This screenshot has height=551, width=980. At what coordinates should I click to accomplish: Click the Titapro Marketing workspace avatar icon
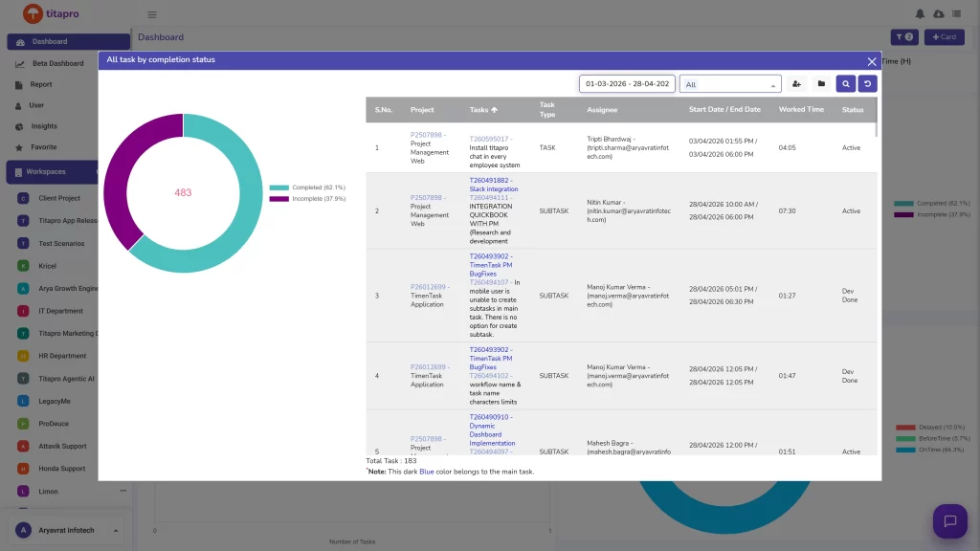23,334
